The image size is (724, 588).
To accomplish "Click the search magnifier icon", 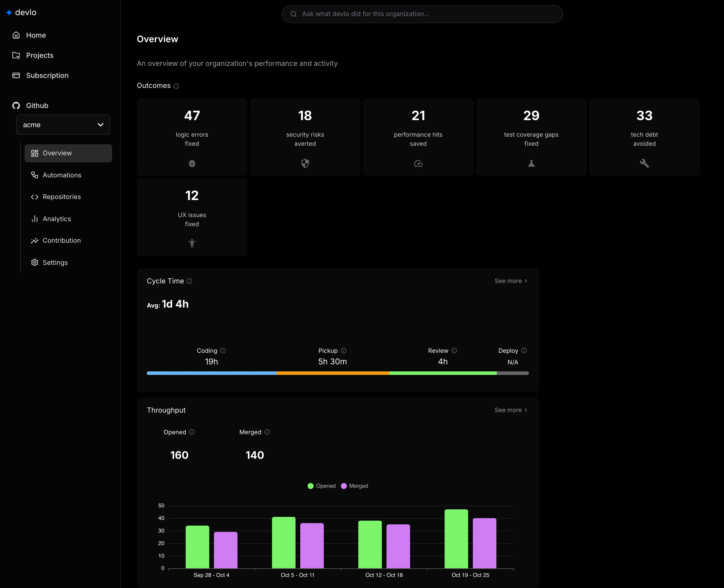I will tap(294, 14).
